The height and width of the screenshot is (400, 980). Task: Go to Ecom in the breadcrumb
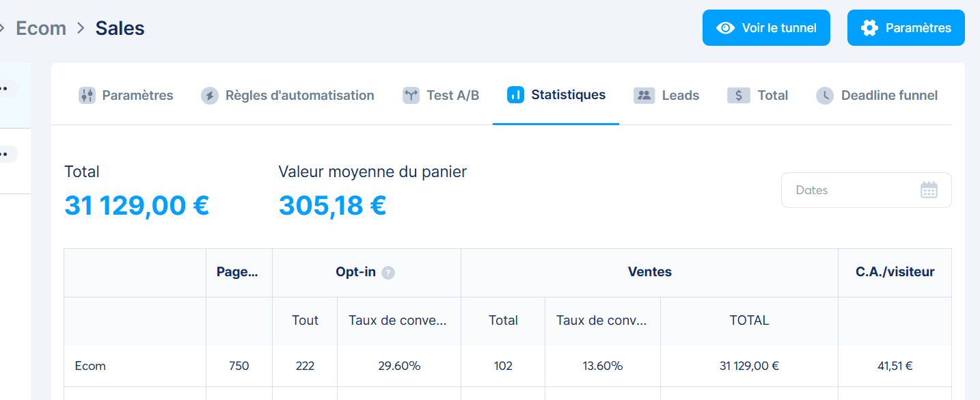coord(41,29)
